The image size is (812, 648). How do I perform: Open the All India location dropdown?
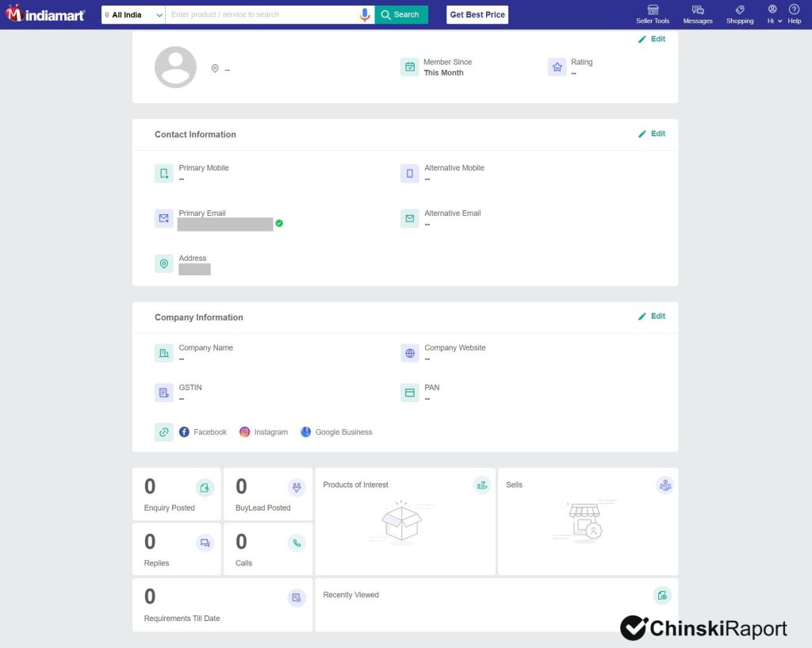[133, 14]
